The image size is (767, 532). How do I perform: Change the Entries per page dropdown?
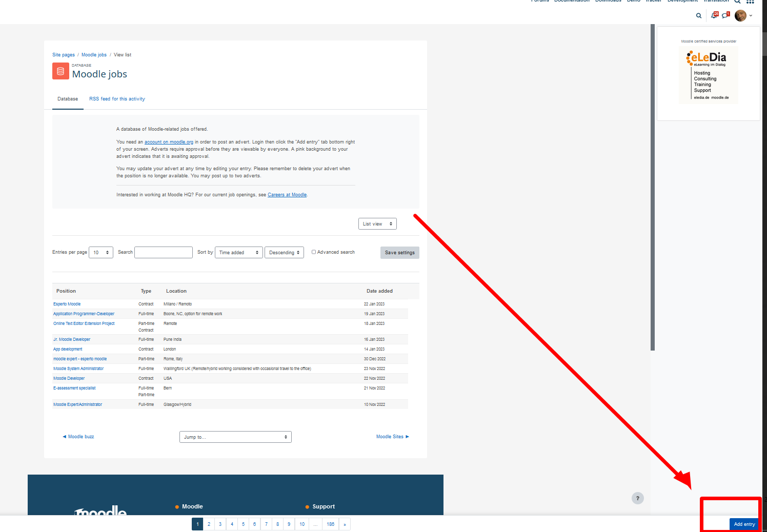(x=101, y=253)
